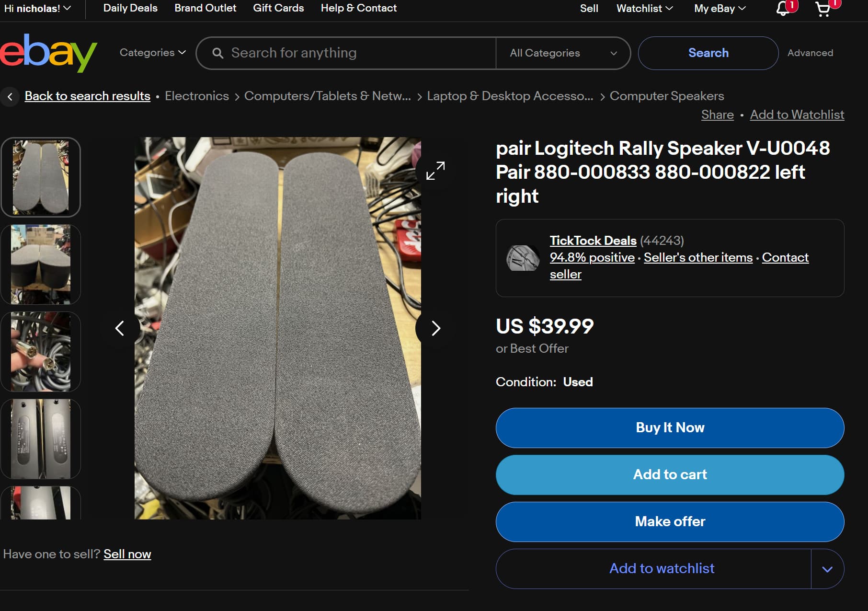Open the Categories dropdown
868x611 pixels.
click(151, 53)
